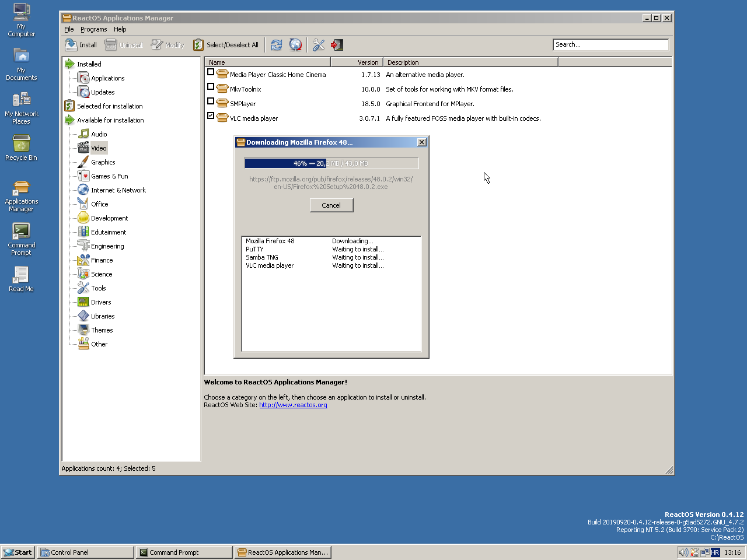This screenshot has width=747, height=560.
Task: Sort list by Name column header
Action: (x=268, y=62)
